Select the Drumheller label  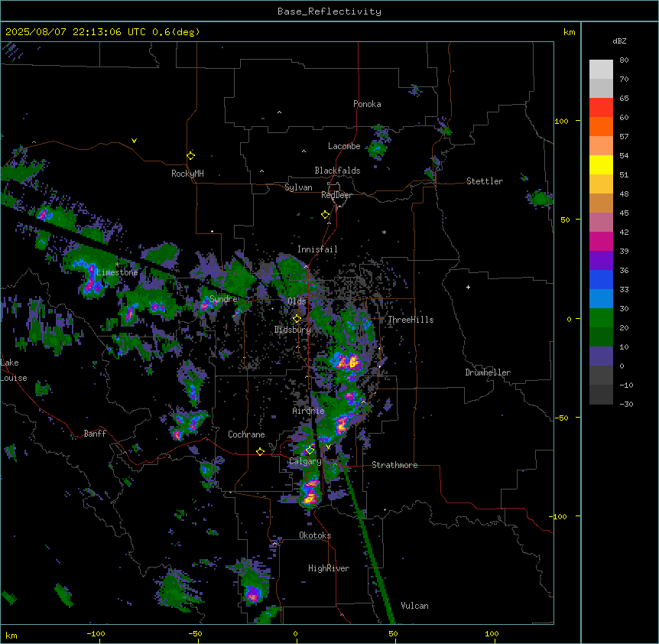(488, 372)
